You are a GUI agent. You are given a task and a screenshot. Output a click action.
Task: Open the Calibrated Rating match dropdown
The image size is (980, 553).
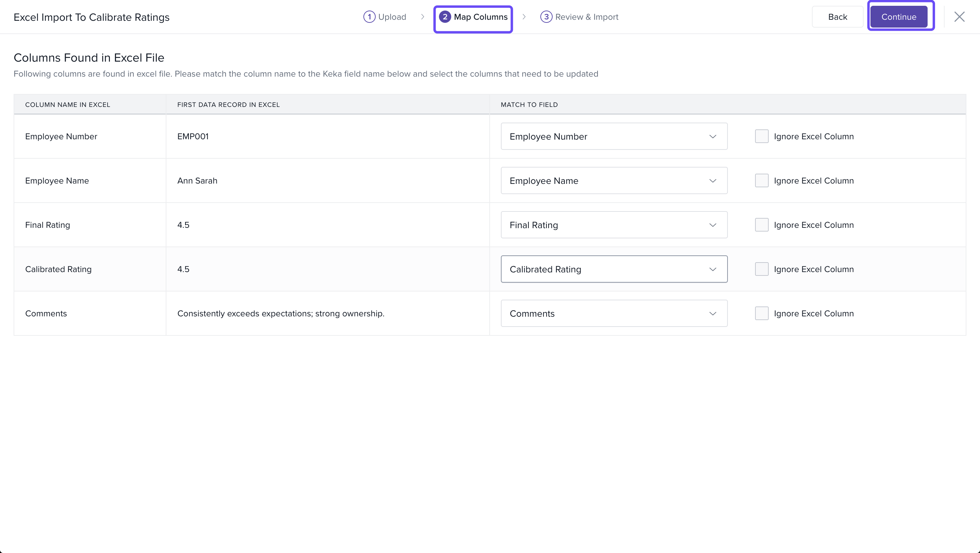[614, 269]
